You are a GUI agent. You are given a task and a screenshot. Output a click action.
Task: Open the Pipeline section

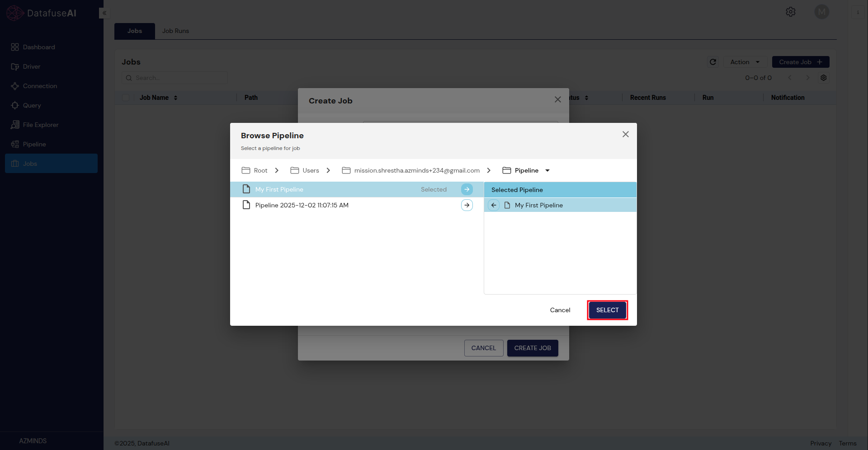(x=34, y=144)
